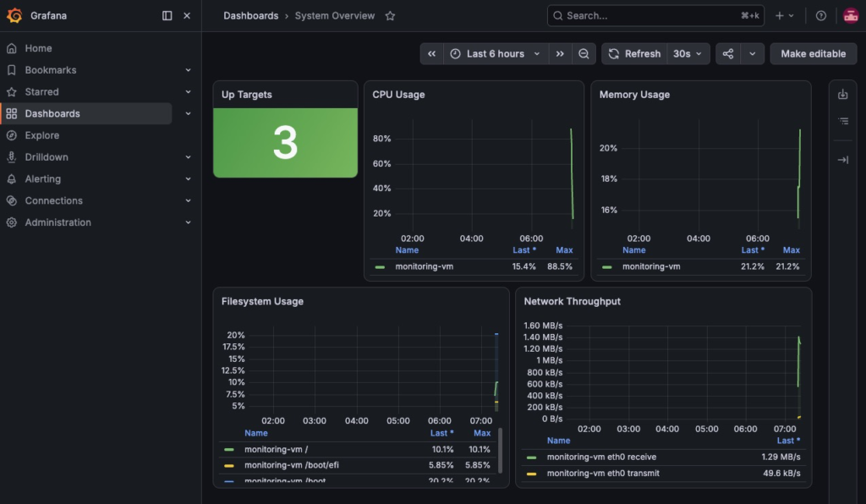Image resolution: width=866 pixels, height=504 pixels.
Task: Click the user profile avatar
Action: pos(851,16)
